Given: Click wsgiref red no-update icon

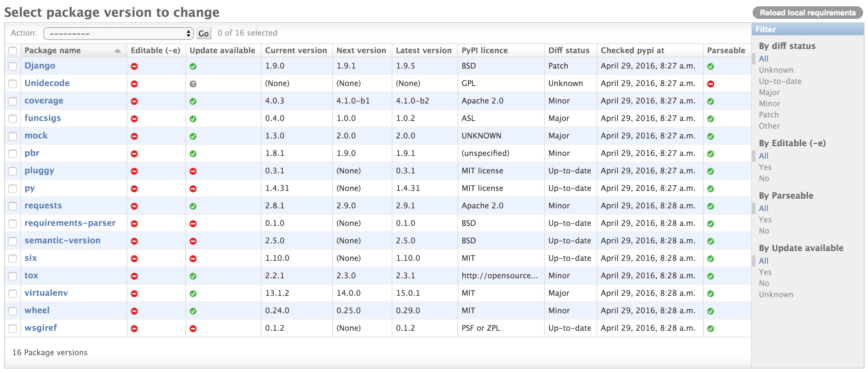Looking at the screenshot, I should coord(193,329).
